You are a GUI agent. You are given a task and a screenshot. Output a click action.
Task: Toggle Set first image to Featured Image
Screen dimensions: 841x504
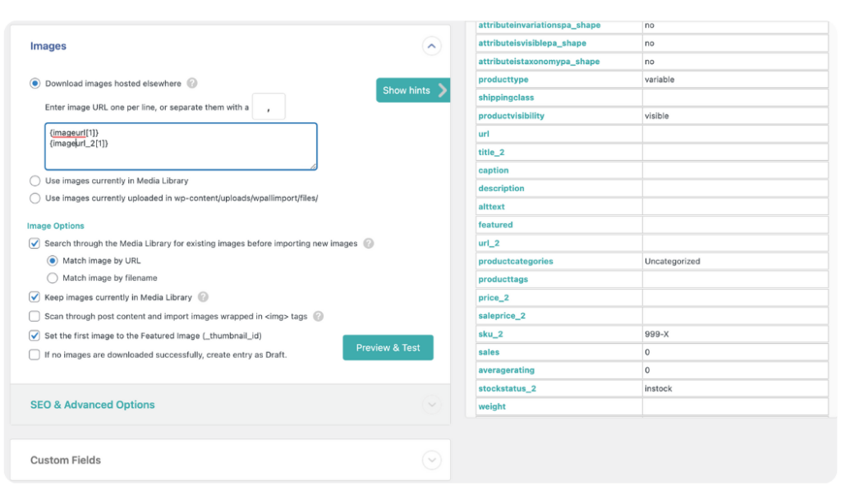pyautogui.click(x=34, y=336)
